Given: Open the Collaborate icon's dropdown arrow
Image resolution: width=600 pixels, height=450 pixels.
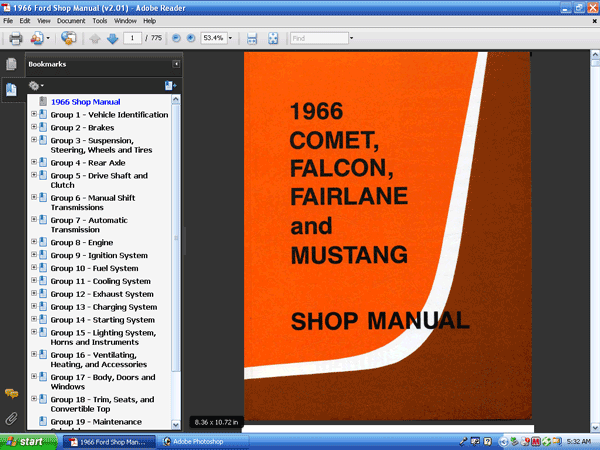Looking at the screenshot, I should click(x=48, y=38).
